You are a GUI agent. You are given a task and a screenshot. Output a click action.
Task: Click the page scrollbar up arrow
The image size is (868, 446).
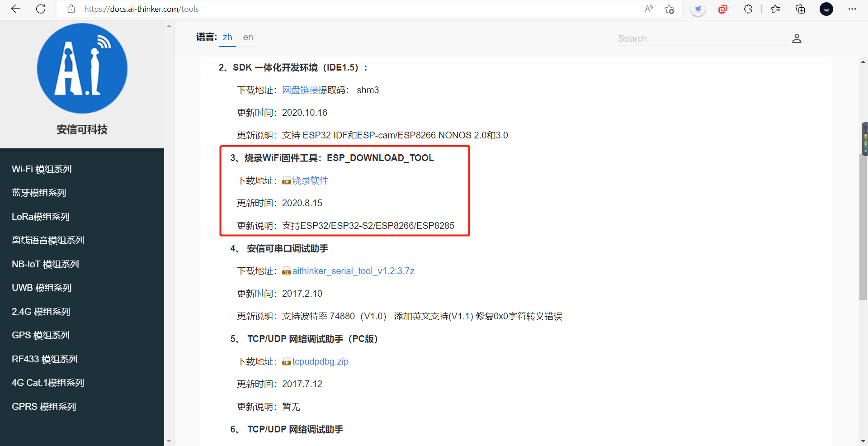coord(863,62)
